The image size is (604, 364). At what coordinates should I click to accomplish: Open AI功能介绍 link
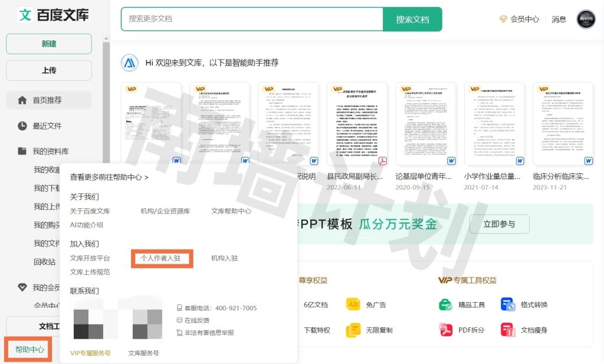click(x=86, y=225)
